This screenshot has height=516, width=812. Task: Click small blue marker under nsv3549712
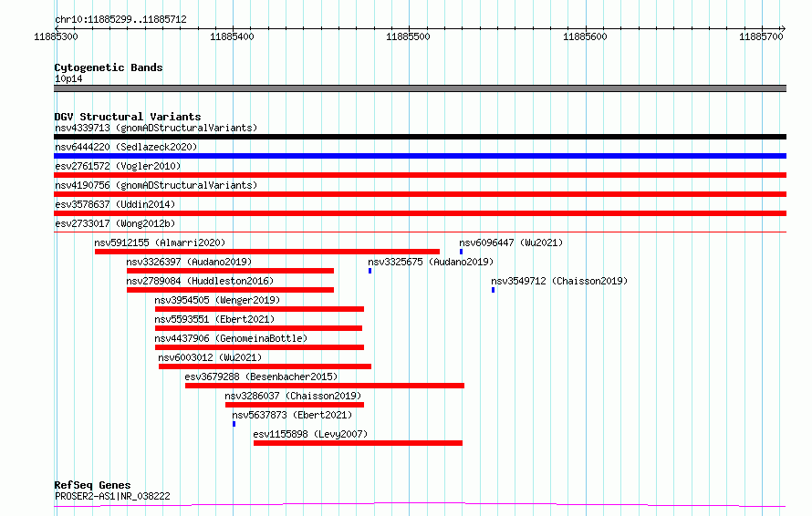click(493, 290)
